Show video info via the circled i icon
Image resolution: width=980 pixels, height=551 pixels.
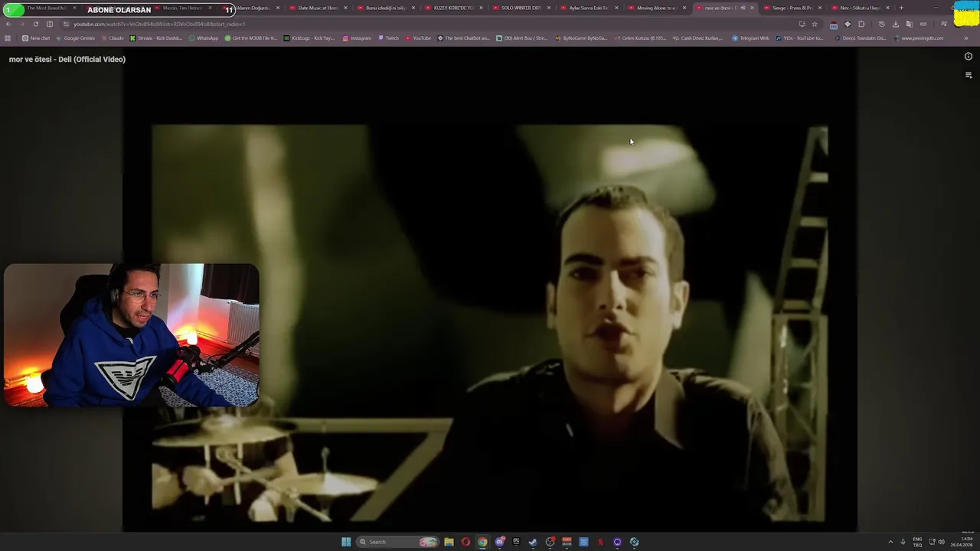point(969,56)
